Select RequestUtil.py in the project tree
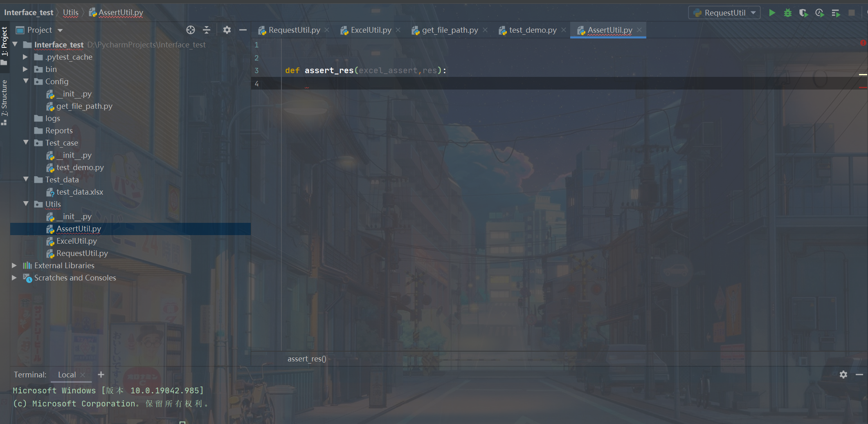 click(82, 253)
